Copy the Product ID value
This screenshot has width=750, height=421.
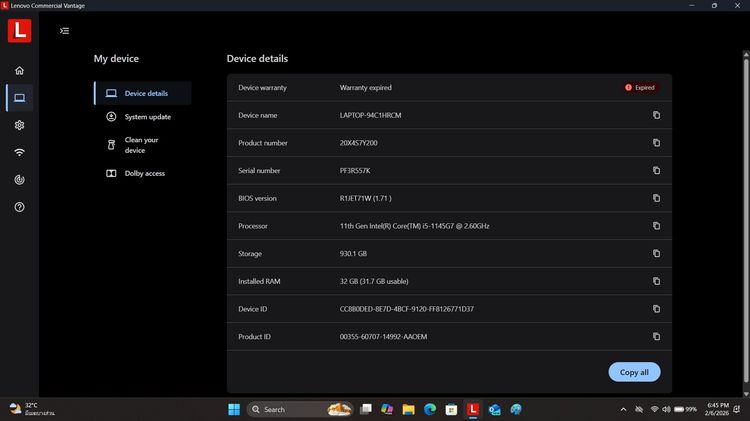(656, 337)
